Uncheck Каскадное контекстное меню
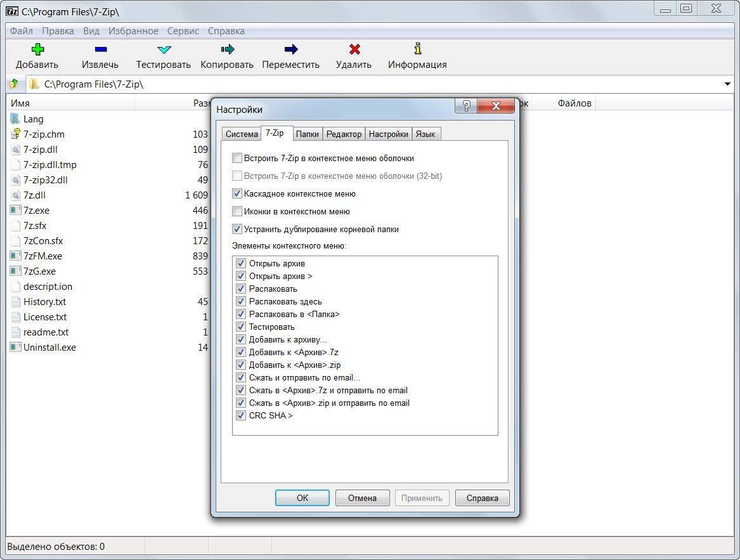 (237, 193)
